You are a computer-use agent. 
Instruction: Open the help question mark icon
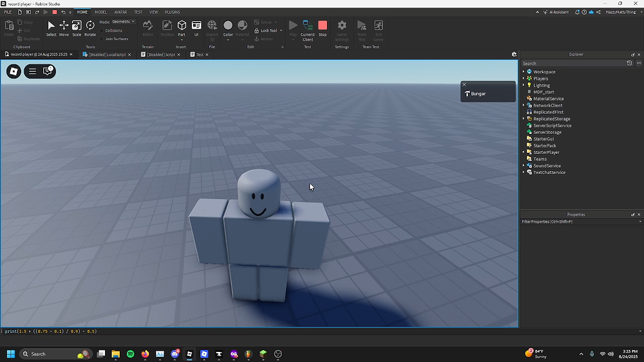point(584,12)
